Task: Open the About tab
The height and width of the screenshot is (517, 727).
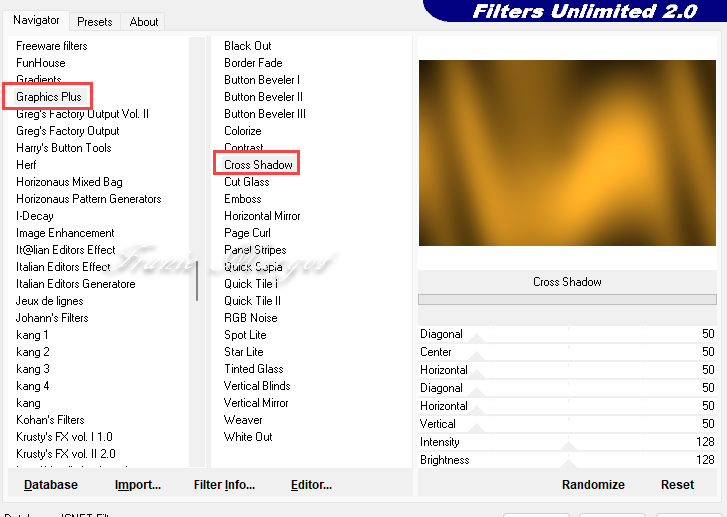Action: click(x=144, y=21)
